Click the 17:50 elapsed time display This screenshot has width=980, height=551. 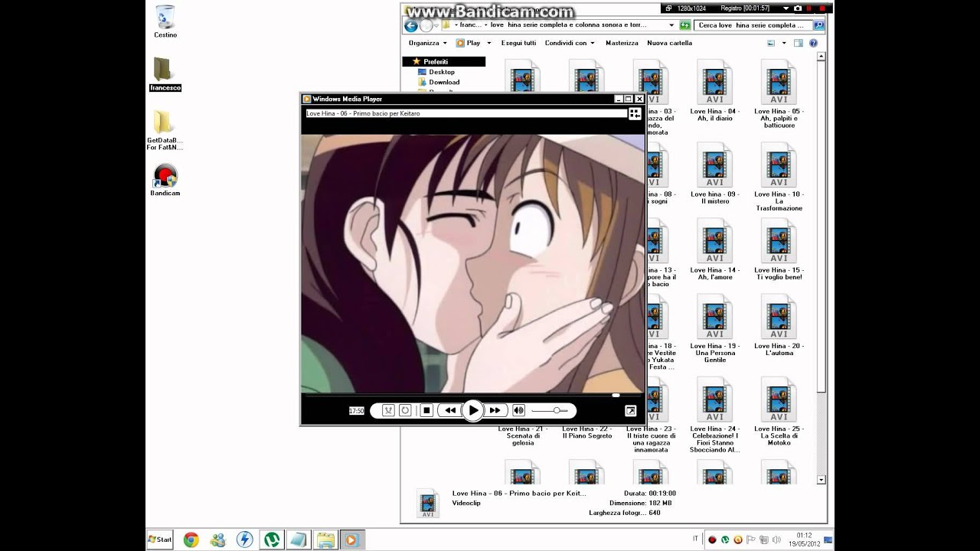coord(357,411)
